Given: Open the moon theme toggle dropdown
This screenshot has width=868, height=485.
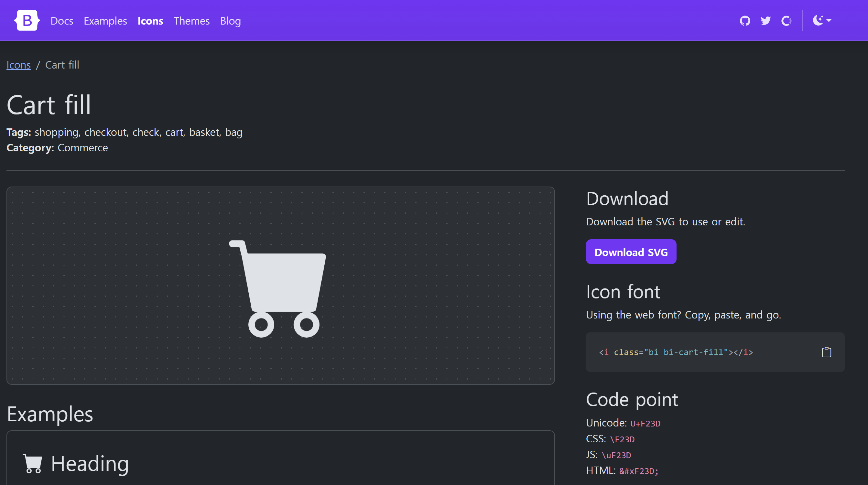Looking at the screenshot, I should 822,21.
